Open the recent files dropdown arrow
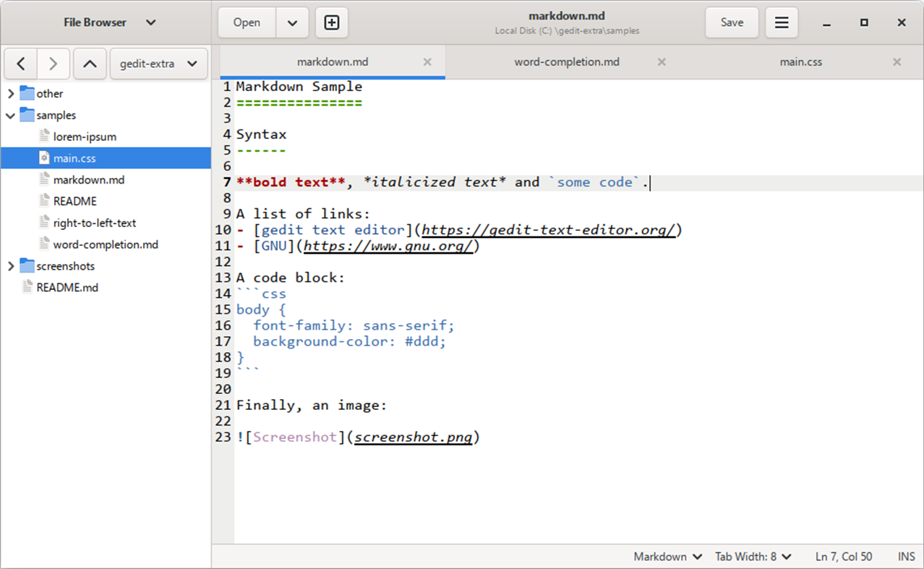The height and width of the screenshot is (569, 924). (x=292, y=22)
